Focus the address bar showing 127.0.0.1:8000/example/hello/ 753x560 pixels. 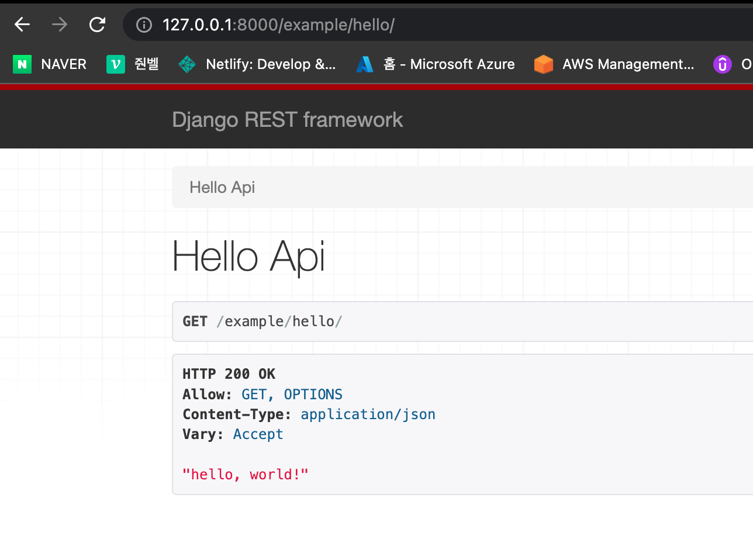coord(438,25)
